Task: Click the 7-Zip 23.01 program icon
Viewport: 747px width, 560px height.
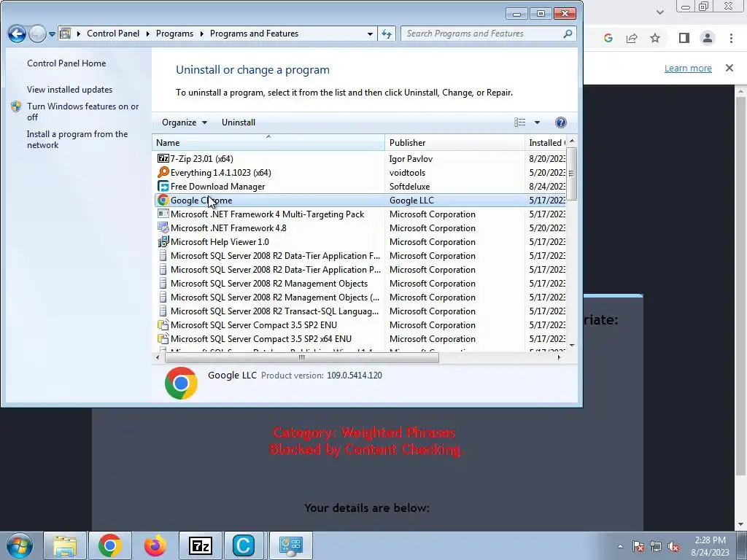Action: (163, 158)
